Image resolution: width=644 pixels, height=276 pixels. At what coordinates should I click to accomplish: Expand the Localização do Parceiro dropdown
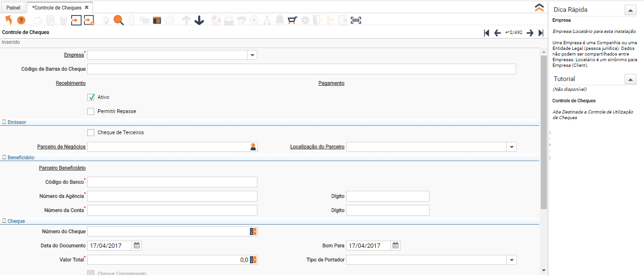click(512, 147)
